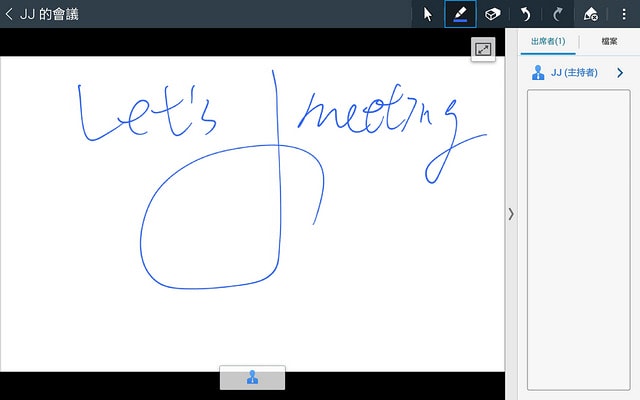Expand whiteboard to fullscreen
This screenshot has width=640, height=400.
[483, 49]
